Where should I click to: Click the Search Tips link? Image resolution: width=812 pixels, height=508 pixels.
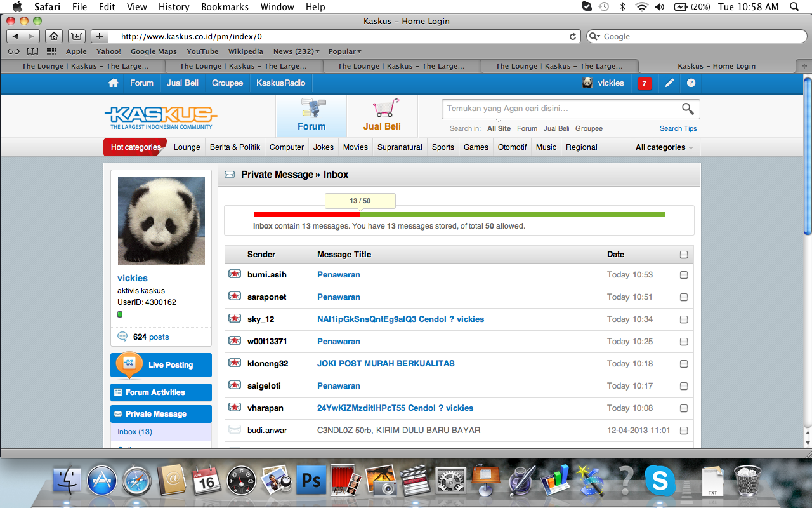[678, 128]
